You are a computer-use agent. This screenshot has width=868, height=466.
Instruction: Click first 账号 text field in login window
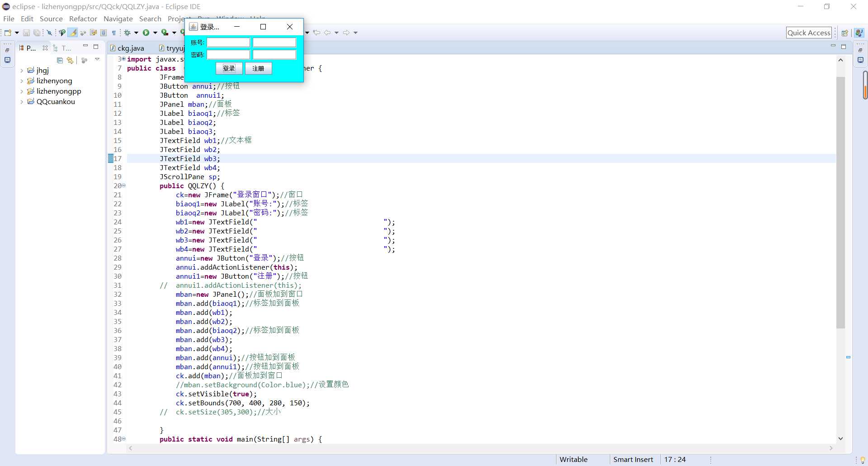pyautogui.click(x=228, y=43)
